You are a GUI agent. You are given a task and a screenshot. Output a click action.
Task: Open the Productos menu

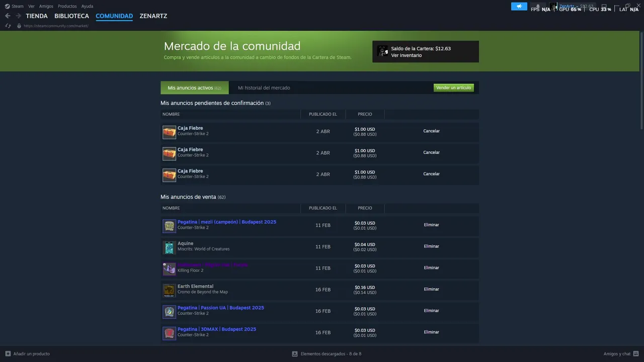click(x=67, y=7)
